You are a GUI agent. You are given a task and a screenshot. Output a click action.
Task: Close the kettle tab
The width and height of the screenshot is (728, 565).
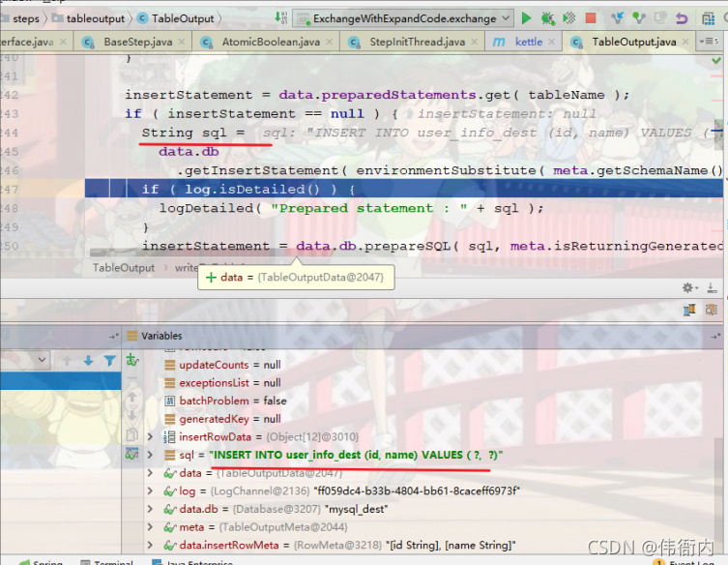[x=551, y=42]
